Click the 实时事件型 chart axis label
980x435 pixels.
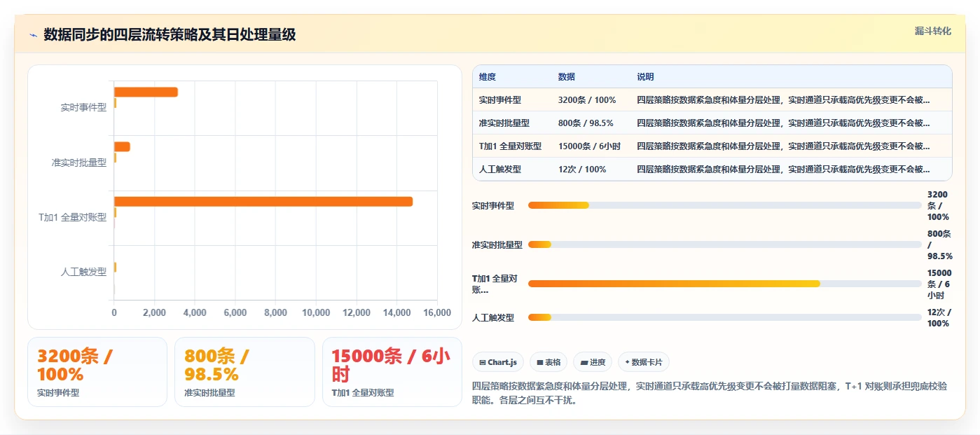(x=83, y=108)
